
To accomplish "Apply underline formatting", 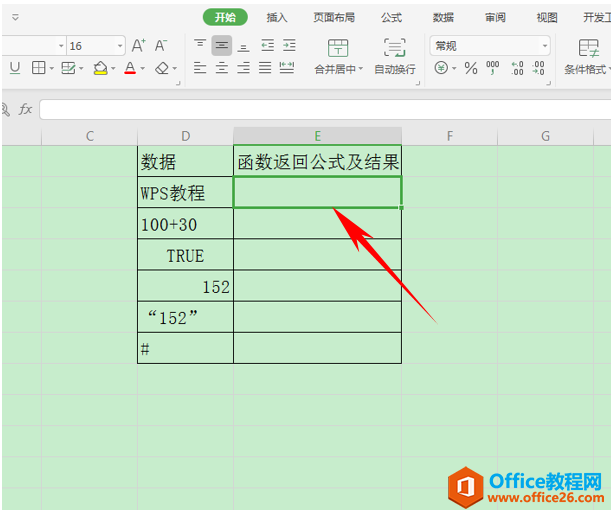I will point(15,68).
